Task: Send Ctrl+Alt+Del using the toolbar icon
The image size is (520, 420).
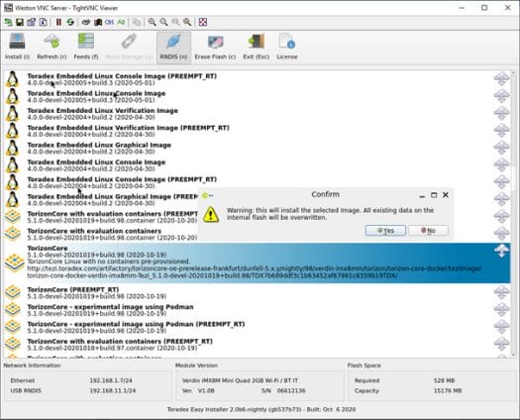Action: (86, 22)
